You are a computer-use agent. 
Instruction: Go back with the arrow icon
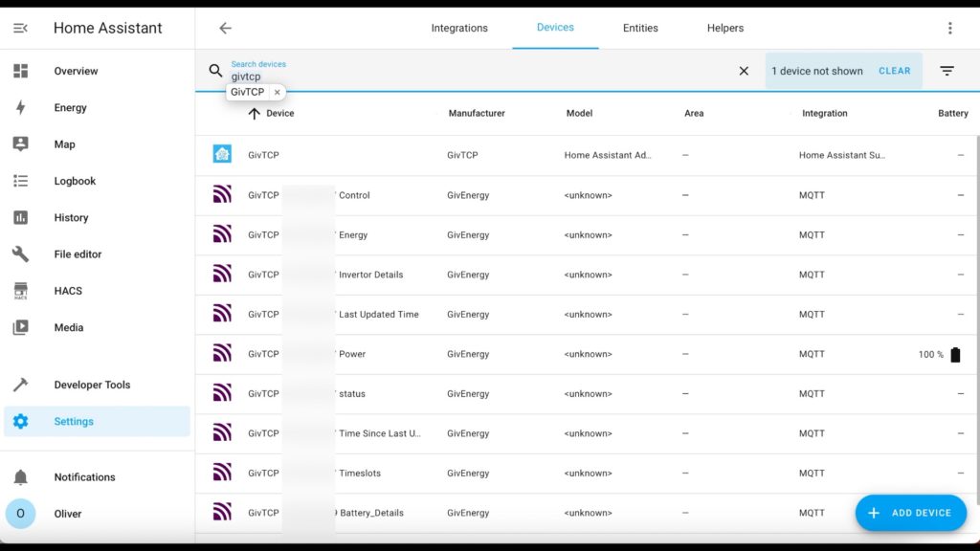[x=225, y=28]
